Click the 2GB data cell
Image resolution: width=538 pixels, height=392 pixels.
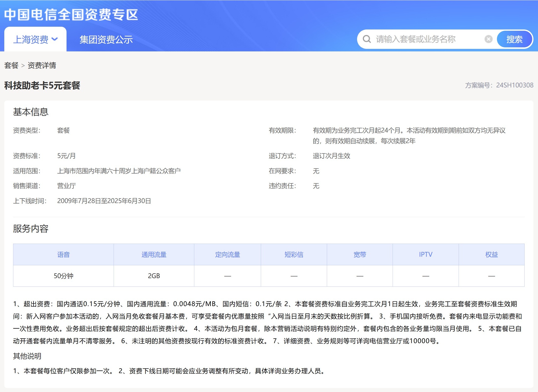[x=154, y=276]
